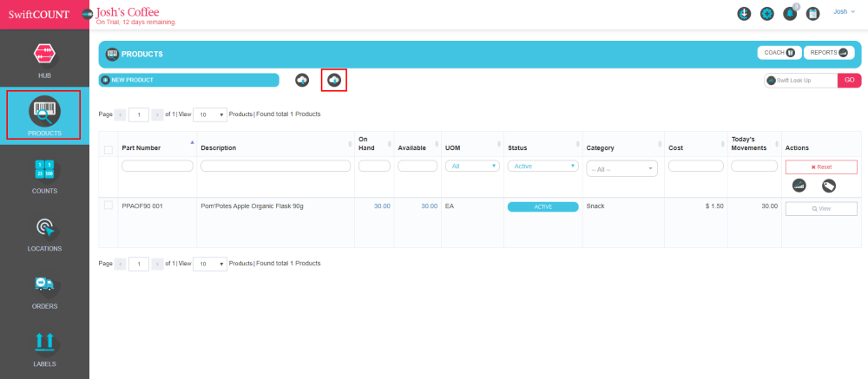Tick checkbox for PPAOF90 001 row
The width and height of the screenshot is (868, 379).
(x=108, y=206)
